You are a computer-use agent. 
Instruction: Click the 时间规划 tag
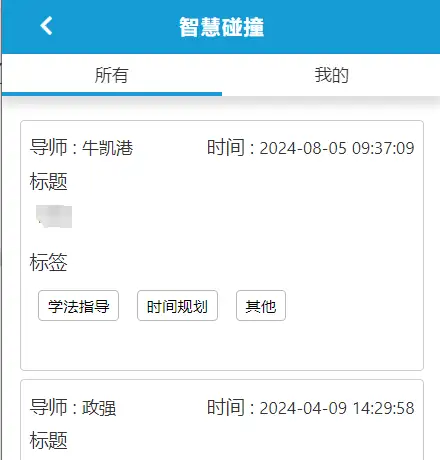pyautogui.click(x=177, y=306)
